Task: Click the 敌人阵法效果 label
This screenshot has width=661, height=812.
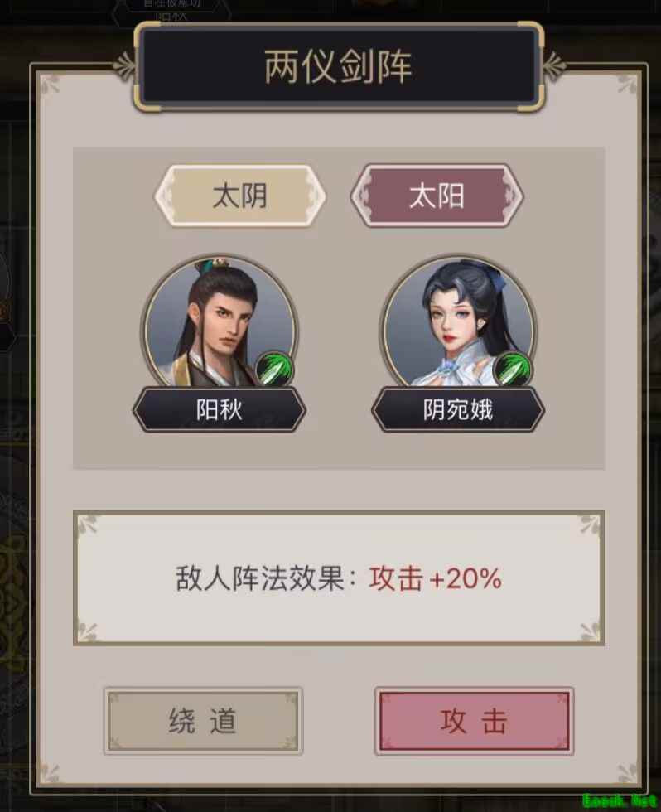Action: tap(259, 578)
